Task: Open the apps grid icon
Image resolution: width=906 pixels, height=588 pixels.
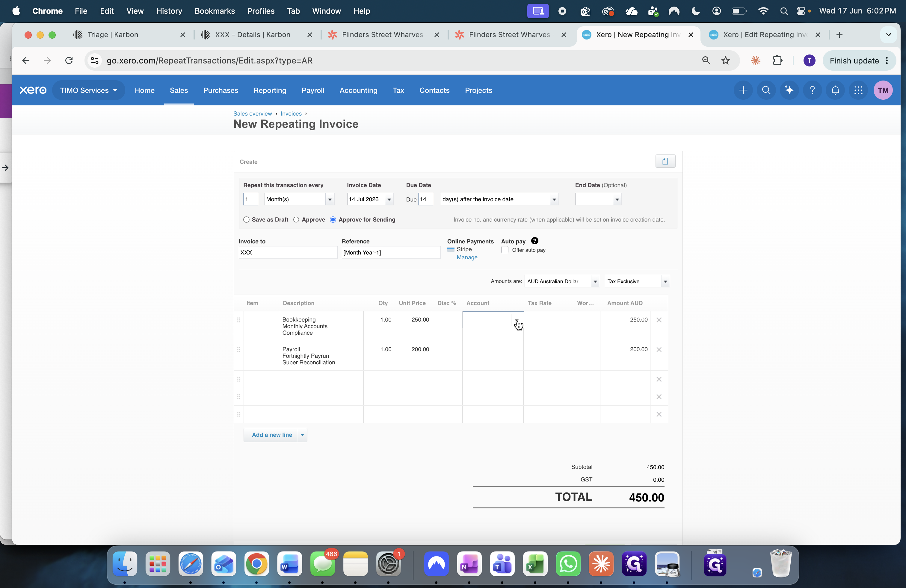Action: click(x=858, y=90)
